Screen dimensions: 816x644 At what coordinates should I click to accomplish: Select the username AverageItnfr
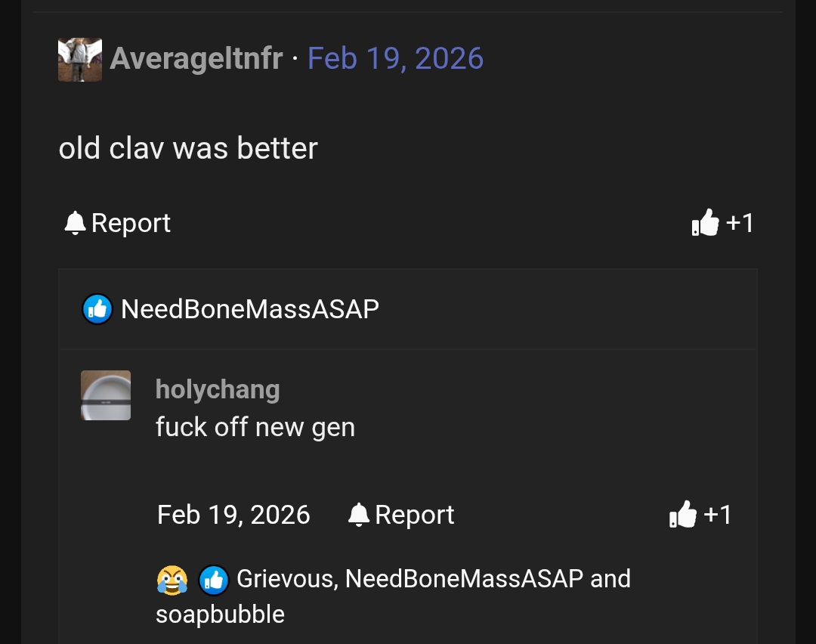tap(197, 57)
